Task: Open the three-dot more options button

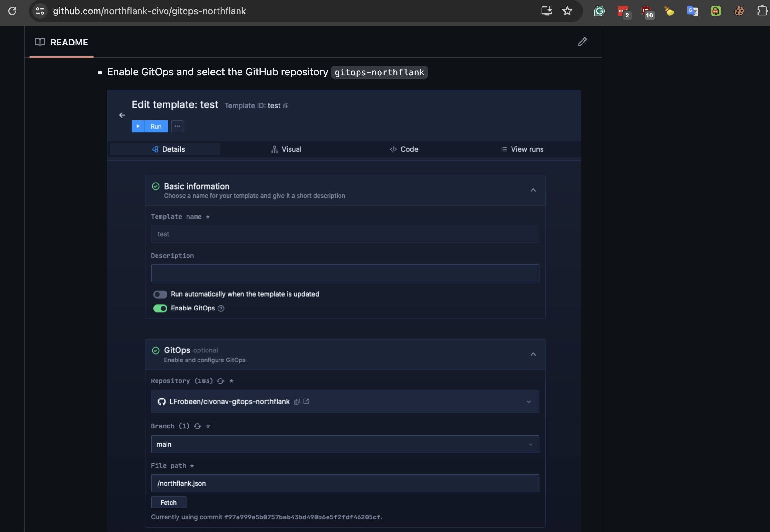Action: click(x=177, y=126)
